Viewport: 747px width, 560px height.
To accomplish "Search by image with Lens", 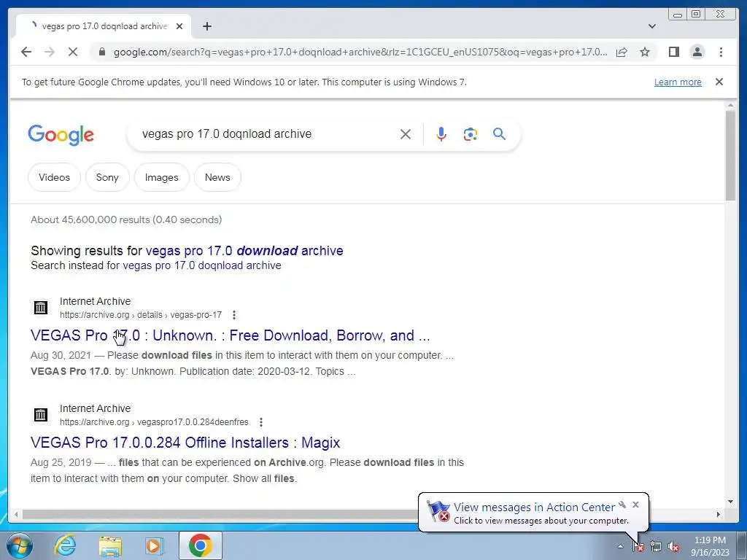I will [x=471, y=134].
